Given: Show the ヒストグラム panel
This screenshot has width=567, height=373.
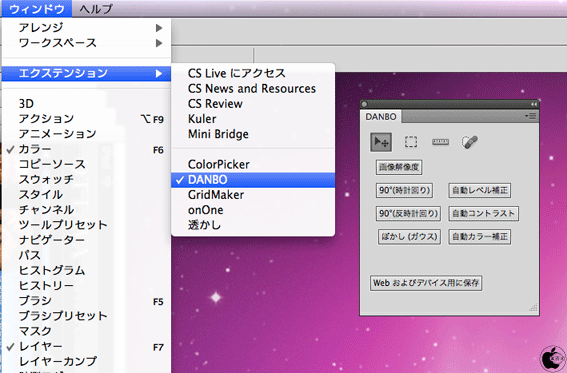Looking at the screenshot, I should point(86,271).
